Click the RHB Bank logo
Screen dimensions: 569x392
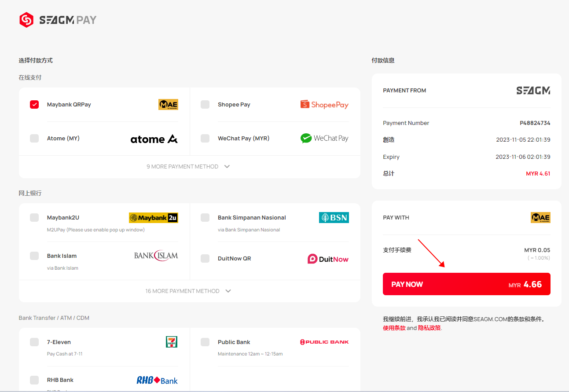(157, 380)
